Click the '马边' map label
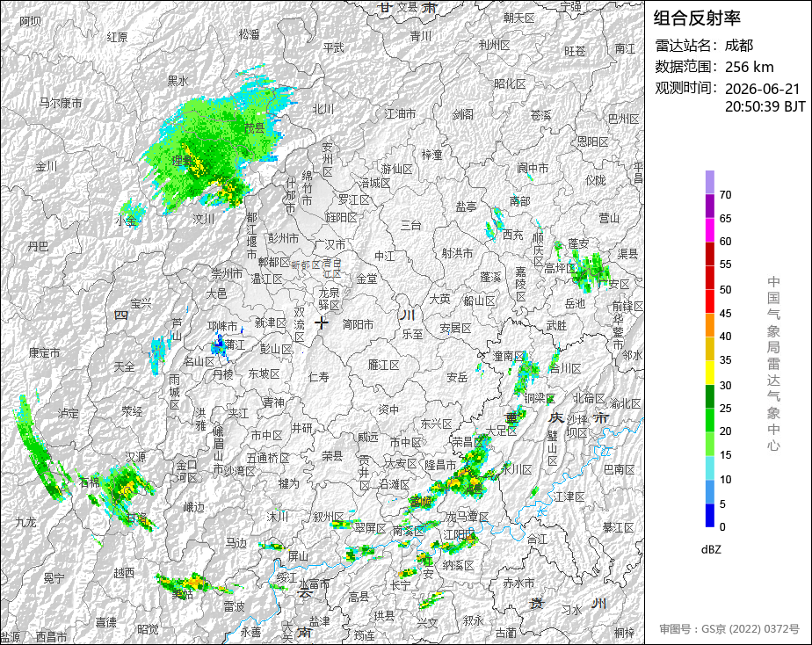Viewport: 812px width, 645px height. point(236,542)
